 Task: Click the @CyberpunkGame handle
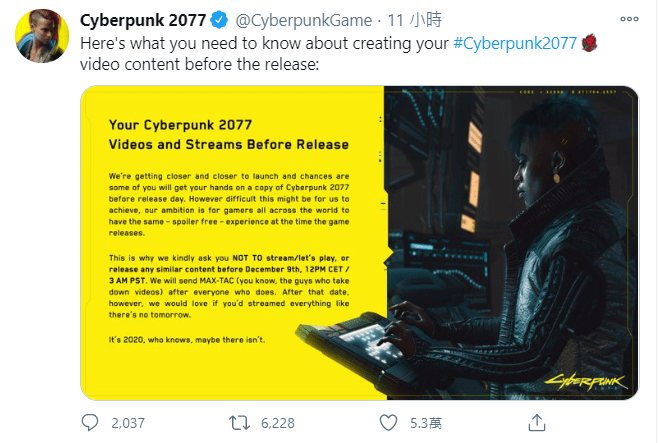pyautogui.click(x=304, y=20)
